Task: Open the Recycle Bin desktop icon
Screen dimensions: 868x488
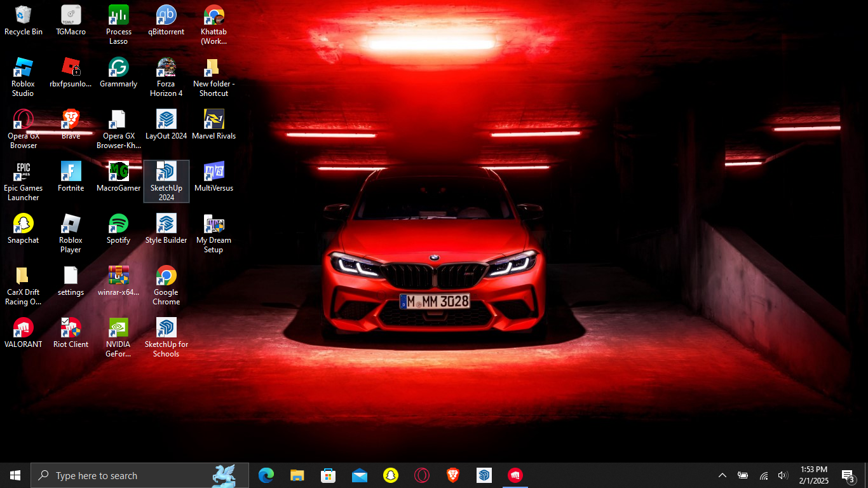Action: pyautogui.click(x=24, y=20)
